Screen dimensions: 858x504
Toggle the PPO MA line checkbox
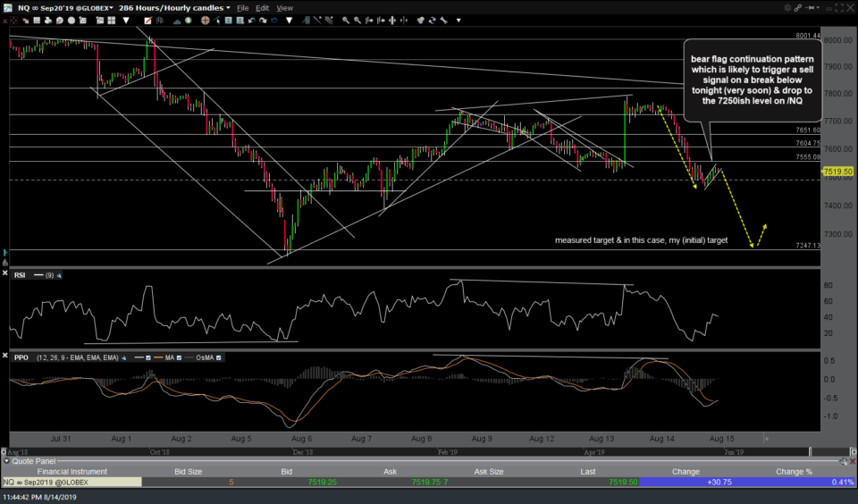[179, 357]
